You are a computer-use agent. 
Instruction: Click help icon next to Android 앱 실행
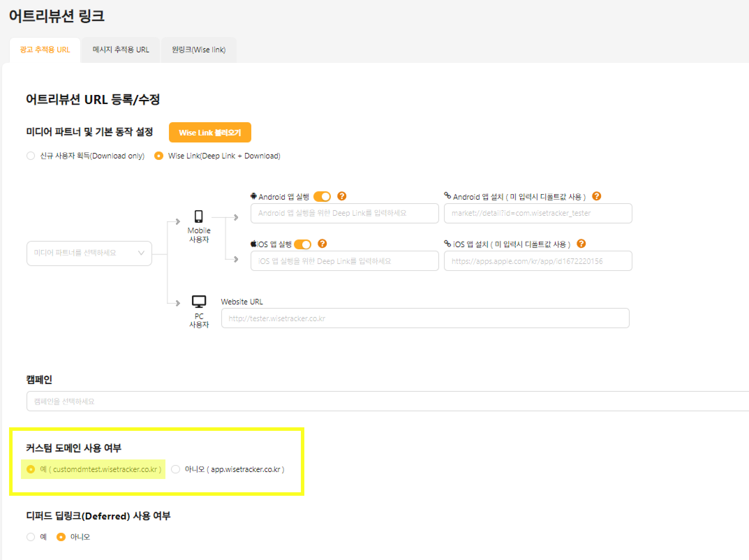coord(342,196)
